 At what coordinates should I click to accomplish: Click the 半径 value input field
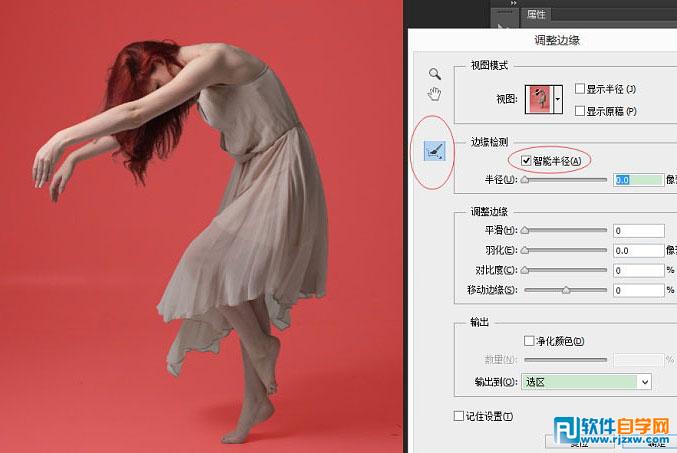pos(639,180)
